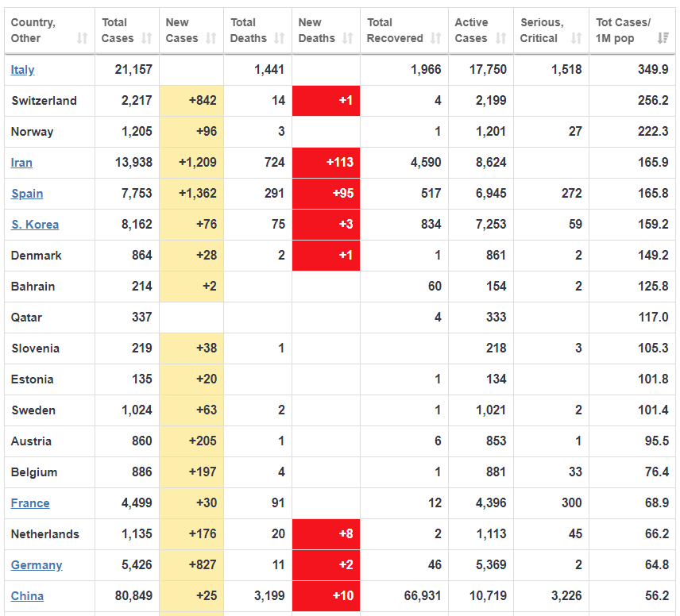Image resolution: width=680 pixels, height=616 pixels.
Task: Click the Active Cases sort arrows icon
Action: pos(501,38)
